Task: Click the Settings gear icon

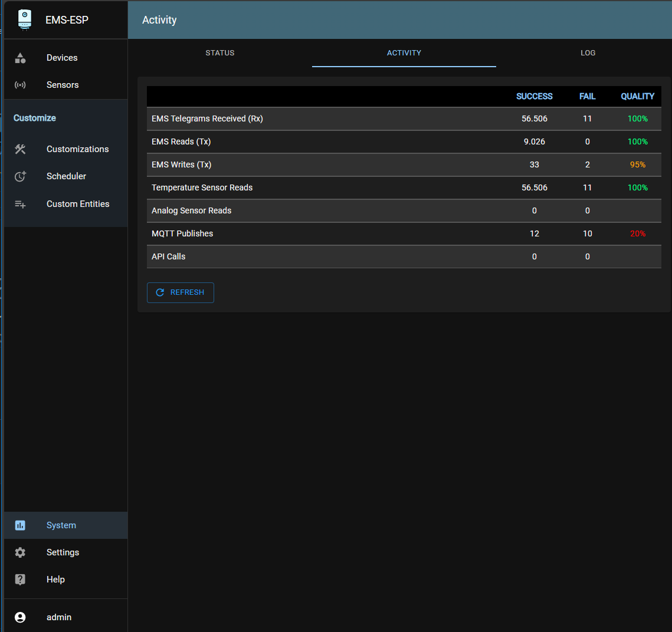Action: pos(20,552)
